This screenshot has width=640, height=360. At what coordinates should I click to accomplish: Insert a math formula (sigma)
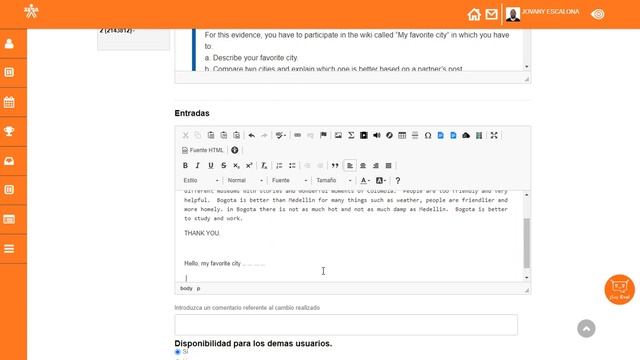351,135
